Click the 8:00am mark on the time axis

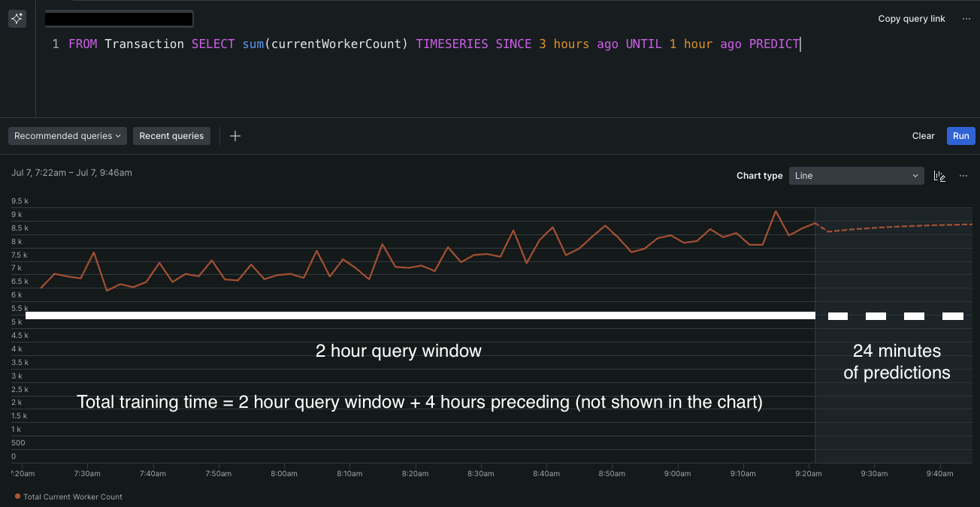coord(283,474)
